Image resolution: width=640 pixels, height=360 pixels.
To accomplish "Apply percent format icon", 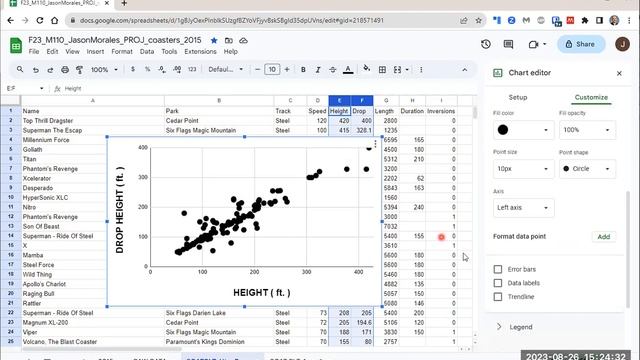I will tap(147, 69).
